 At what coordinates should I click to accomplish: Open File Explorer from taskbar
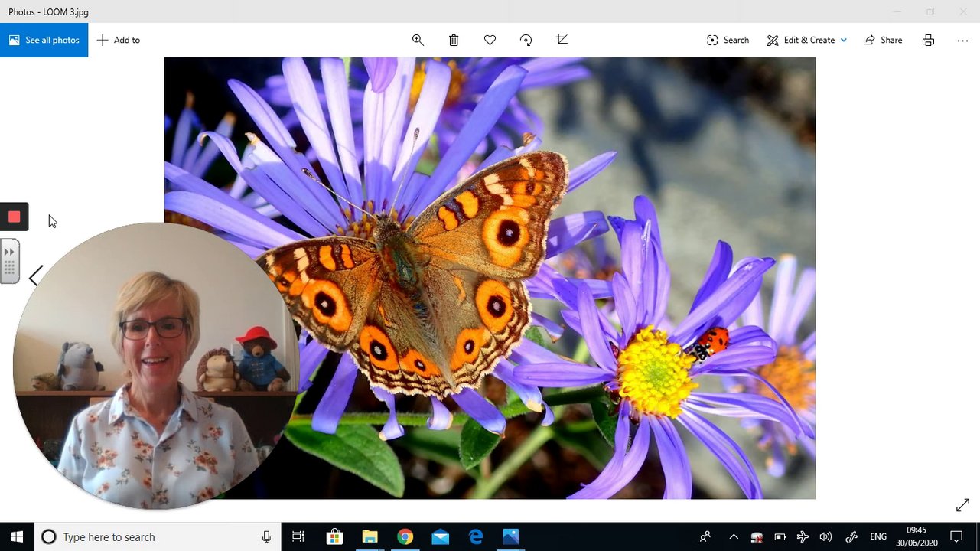(x=370, y=536)
